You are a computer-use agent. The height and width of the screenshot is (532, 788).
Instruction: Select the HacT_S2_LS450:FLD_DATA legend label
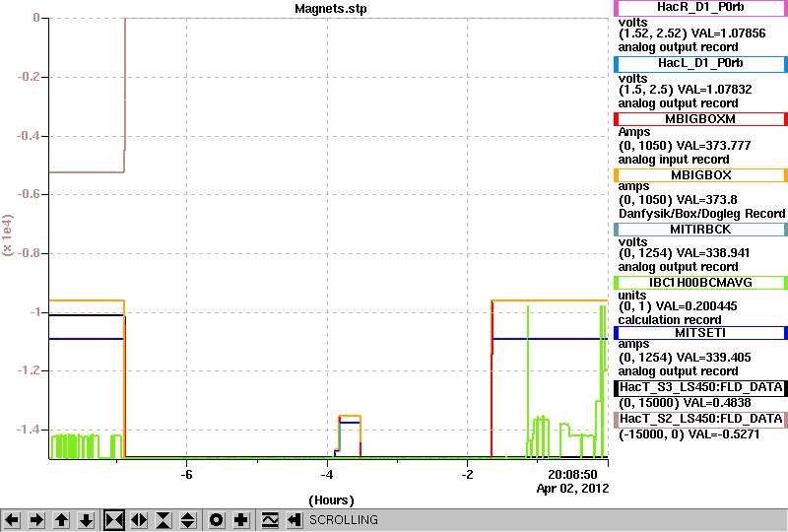[700, 419]
